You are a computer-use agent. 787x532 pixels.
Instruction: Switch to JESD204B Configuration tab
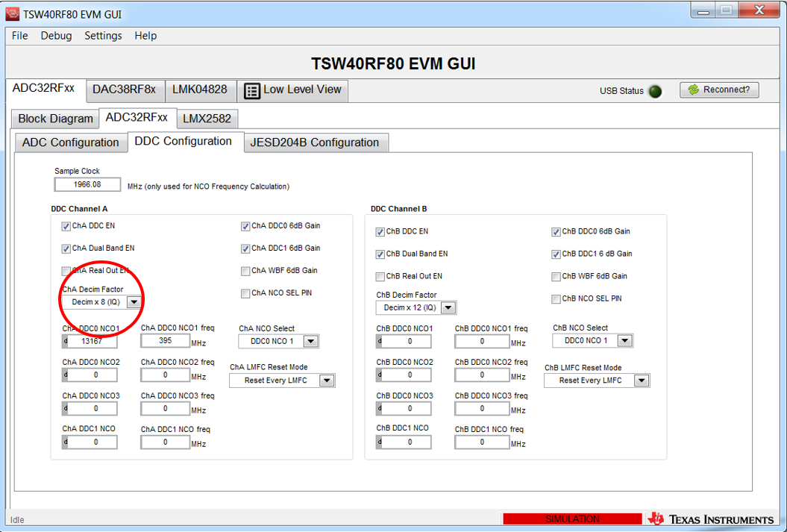pos(315,143)
